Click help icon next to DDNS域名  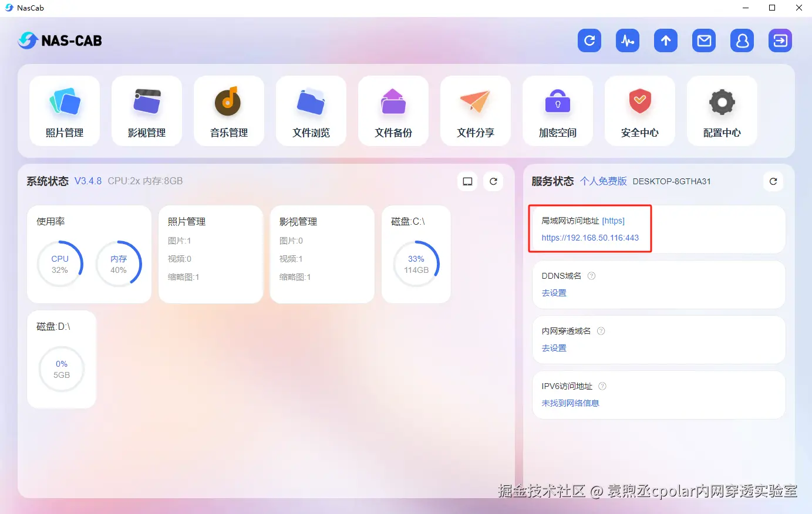591,276
